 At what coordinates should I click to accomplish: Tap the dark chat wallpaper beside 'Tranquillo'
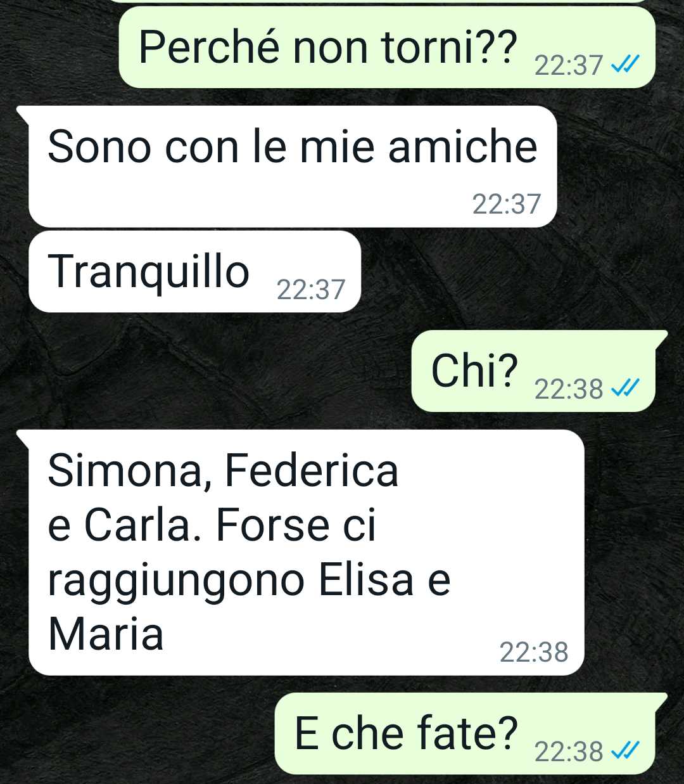(519, 272)
